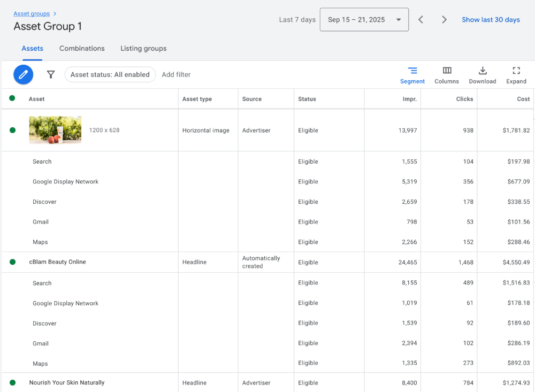Navigate back via the Asset groups breadcrumb
The image size is (535, 392).
[x=32, y=13]
